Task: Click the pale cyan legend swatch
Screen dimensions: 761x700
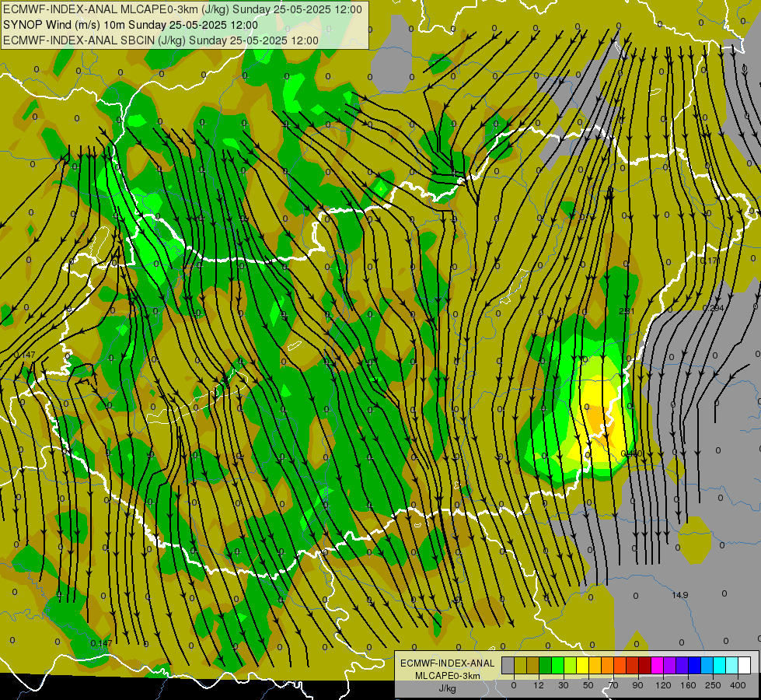Action: click(732, 665)
